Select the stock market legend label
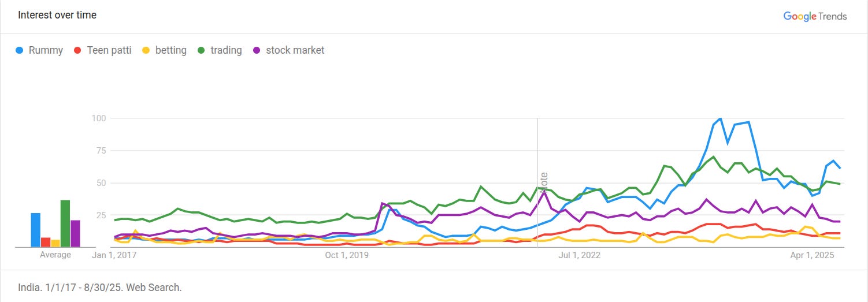This screenshot has height=302, width=868. pos(295,50)
